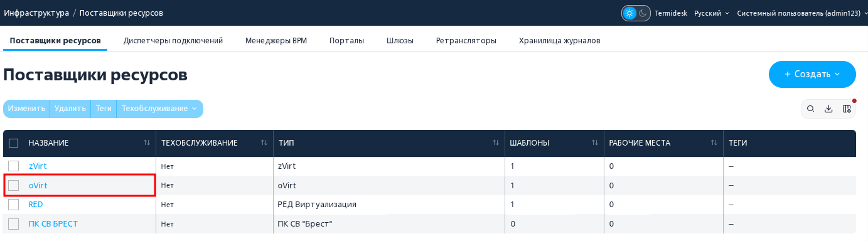The height and width of the screenshot is (241, 868).
Task: Switch to the Диспетчеры подключений tab
Action: [173, 41]
